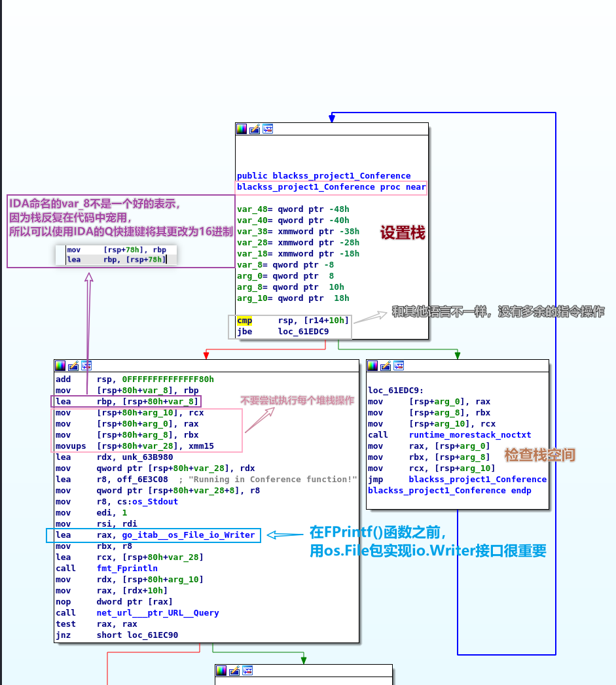Click the group nodes icon on the bottom partial node
This screenshot has width=616, height=685.
pyautogui.click(x=248, y=671)
